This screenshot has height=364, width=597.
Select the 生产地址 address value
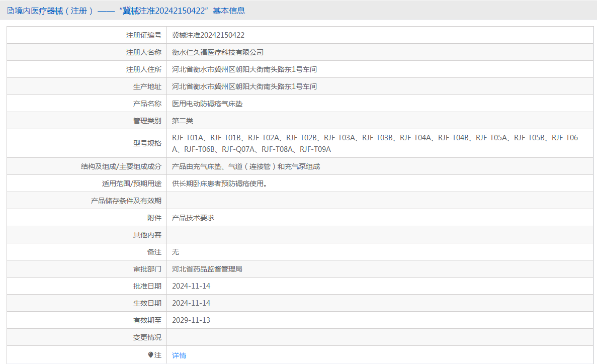(x=244, y=86)
